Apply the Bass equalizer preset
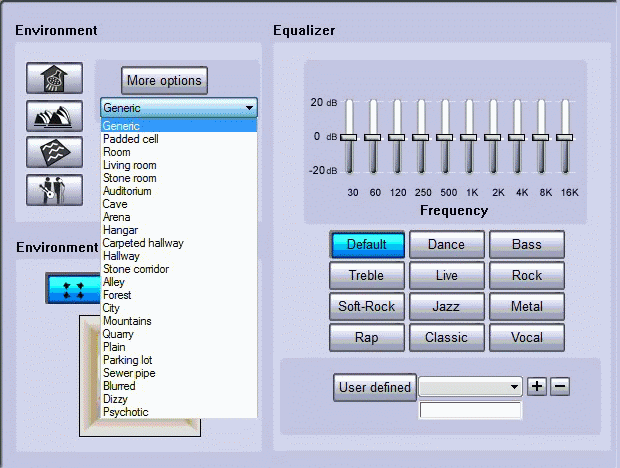 click(x=527, y=244)
